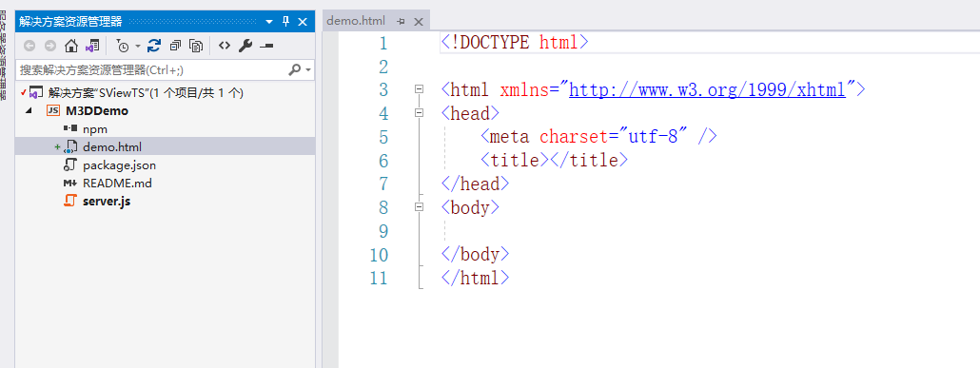Click the Markdown icon beside README.md
This screenshot has width=980, height=368.
[70, 184]
